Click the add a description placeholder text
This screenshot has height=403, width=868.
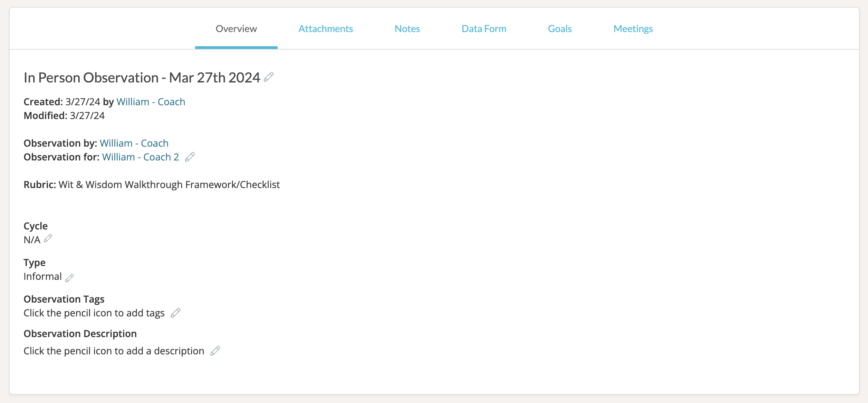tap(114, 351)
